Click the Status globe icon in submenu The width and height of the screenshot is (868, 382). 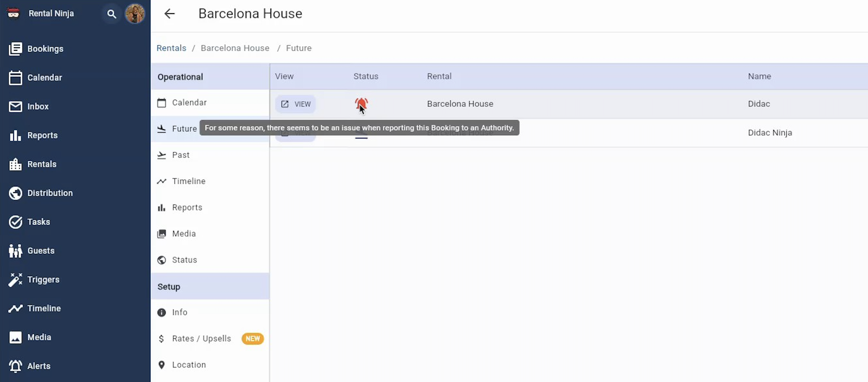tap(162, 260)
